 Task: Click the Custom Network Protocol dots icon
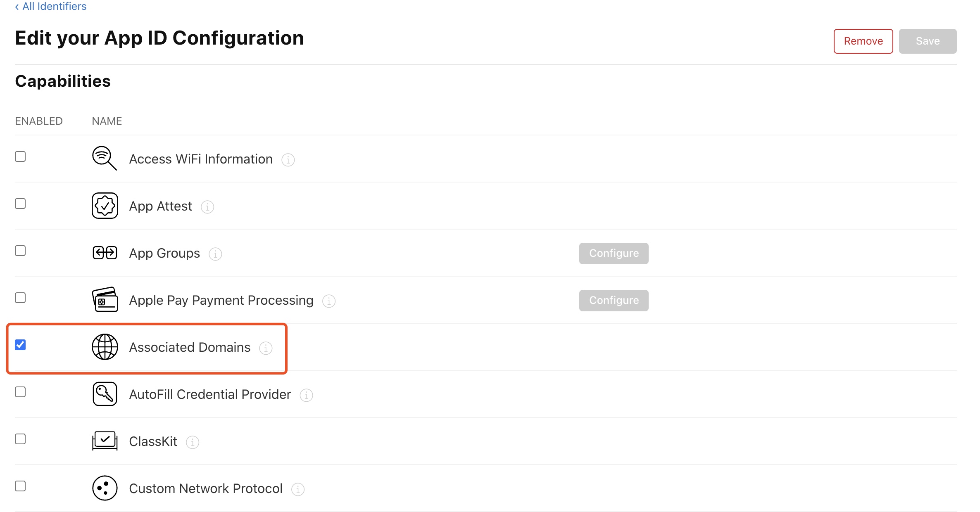pyautogui.click(x=105, y=488)
